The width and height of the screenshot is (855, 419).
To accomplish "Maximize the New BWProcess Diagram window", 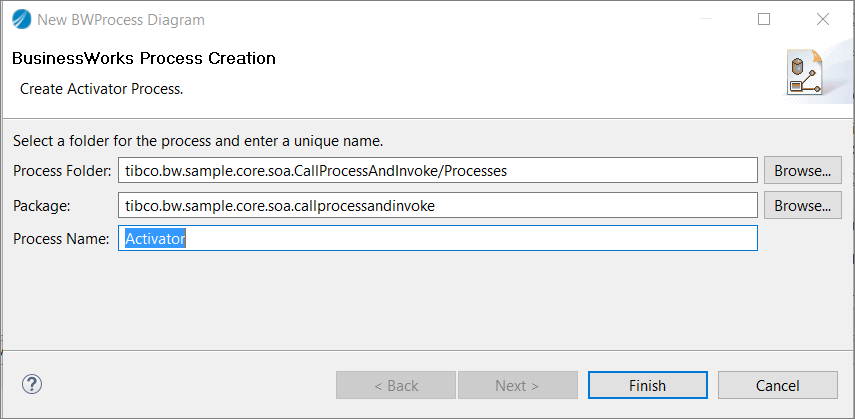I will tap(764, 19).
